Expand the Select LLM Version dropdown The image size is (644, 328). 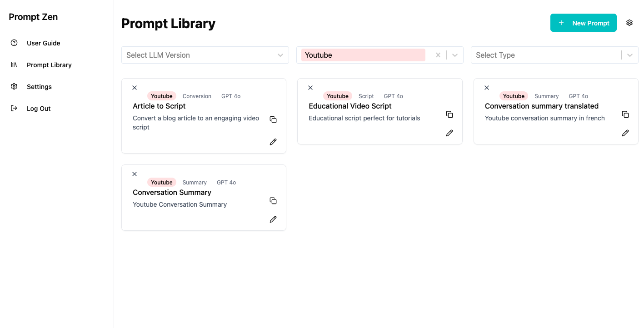280,55
